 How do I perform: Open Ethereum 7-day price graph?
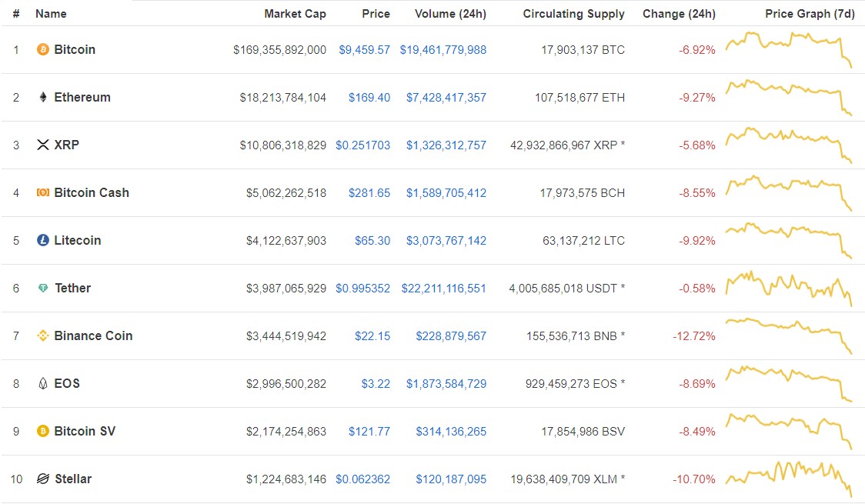pyautogui.click(x=789, y=97)
